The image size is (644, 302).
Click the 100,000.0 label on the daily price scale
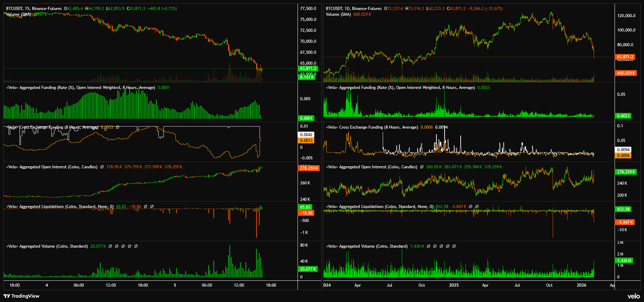point(626,30)
